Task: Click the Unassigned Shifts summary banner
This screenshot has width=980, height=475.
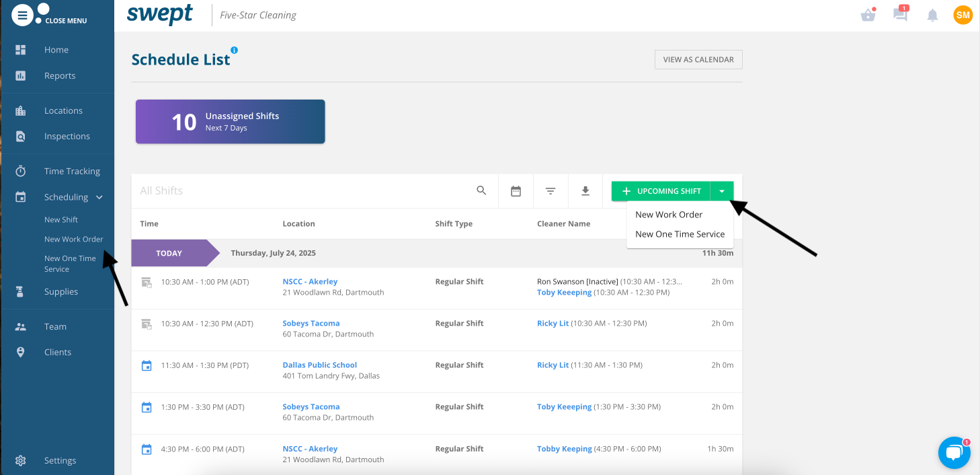Action: coord(230,121)
